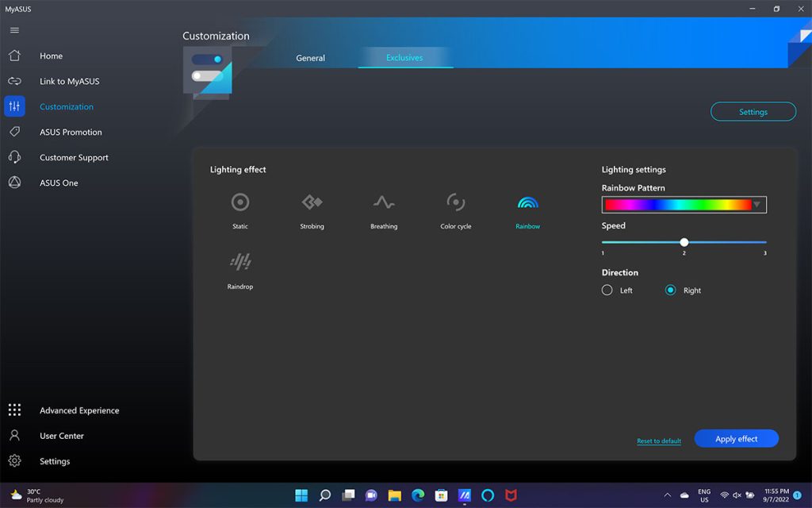The height and width of the screenshot is (508, 812).
Task: Expand the Rainbow Pattern dropdown
Action: pyautogui.click(x=756, y=205)
